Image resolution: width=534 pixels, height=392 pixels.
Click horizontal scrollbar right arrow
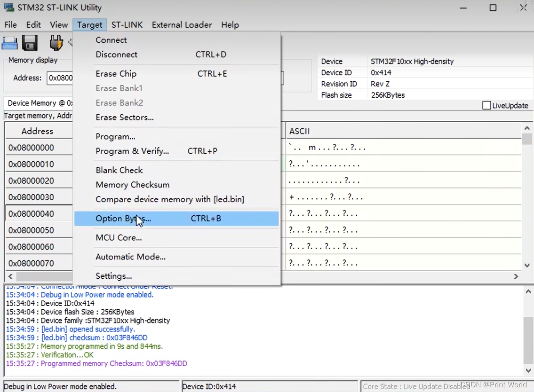pyautogui.click(x=516, y=277)
